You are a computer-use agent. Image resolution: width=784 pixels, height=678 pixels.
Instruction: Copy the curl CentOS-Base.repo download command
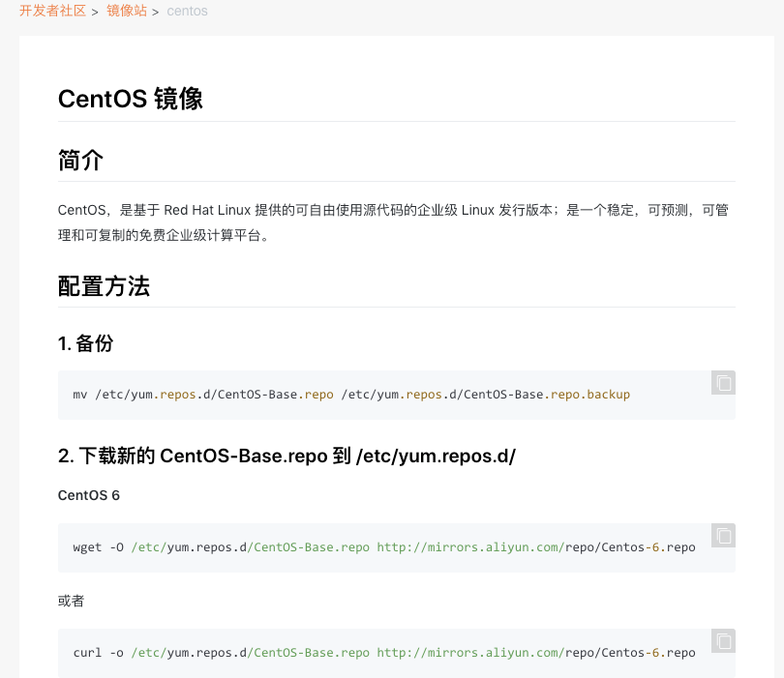(723, 640)
